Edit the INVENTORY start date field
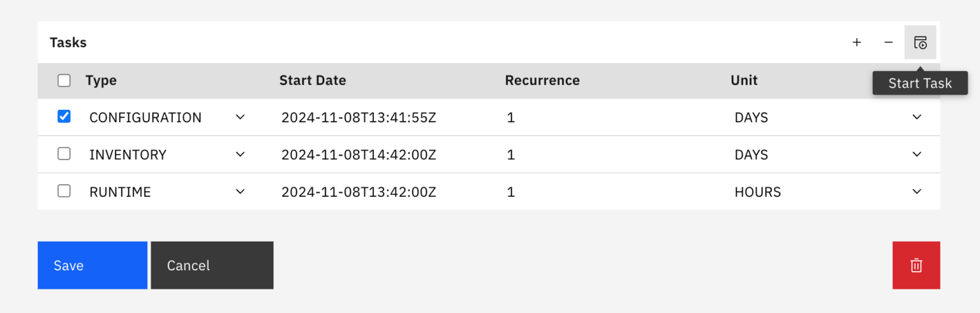This screenshot has width=980, height=313. click(x=359, y=155)
